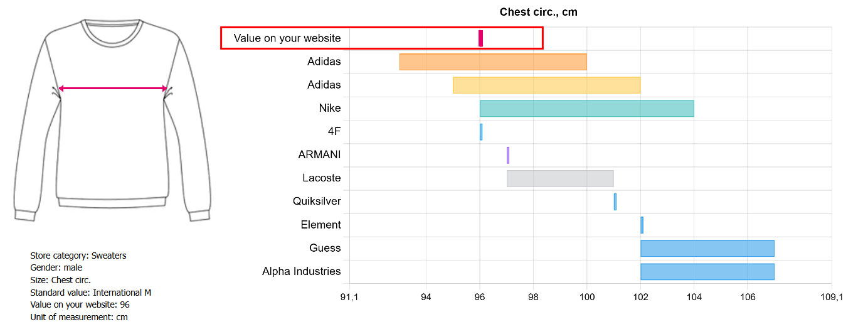Image resolution: width=868 pixels, height=334 pixels.
Task: Click the small blue 4F marker
Action: click(481, 132)
